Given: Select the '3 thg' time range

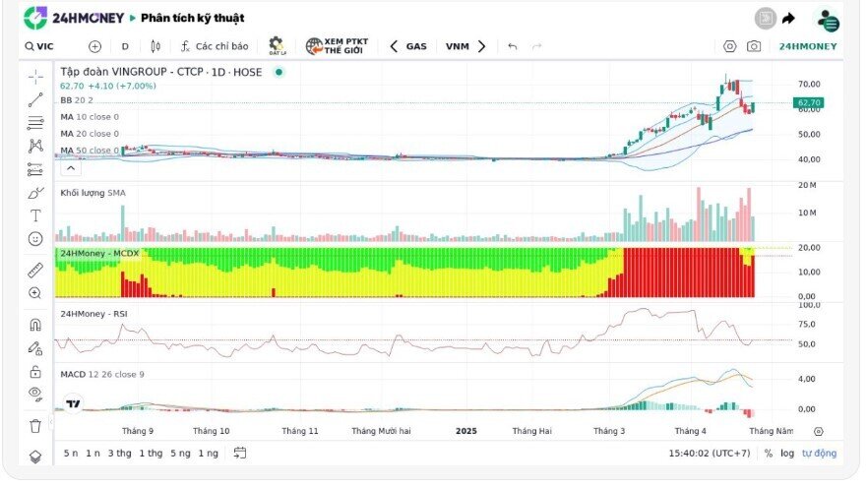Looking at the screenshot, I should [x=119, y=453].
